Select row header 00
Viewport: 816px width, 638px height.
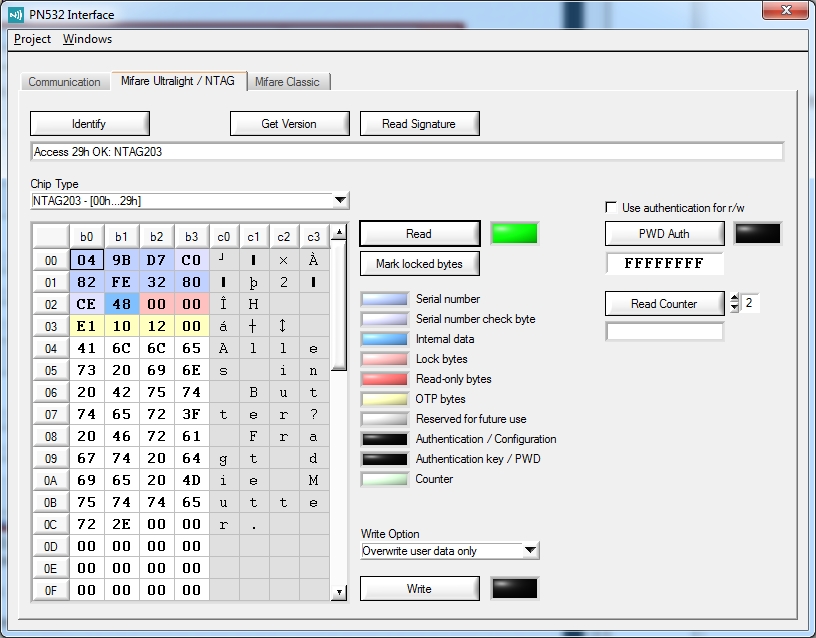(x=51, y=260)
